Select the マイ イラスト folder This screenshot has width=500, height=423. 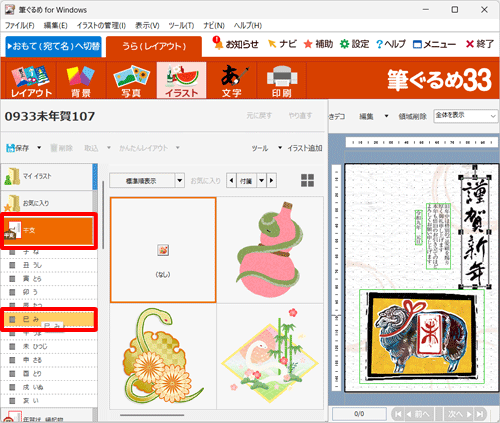coord(47,177)
